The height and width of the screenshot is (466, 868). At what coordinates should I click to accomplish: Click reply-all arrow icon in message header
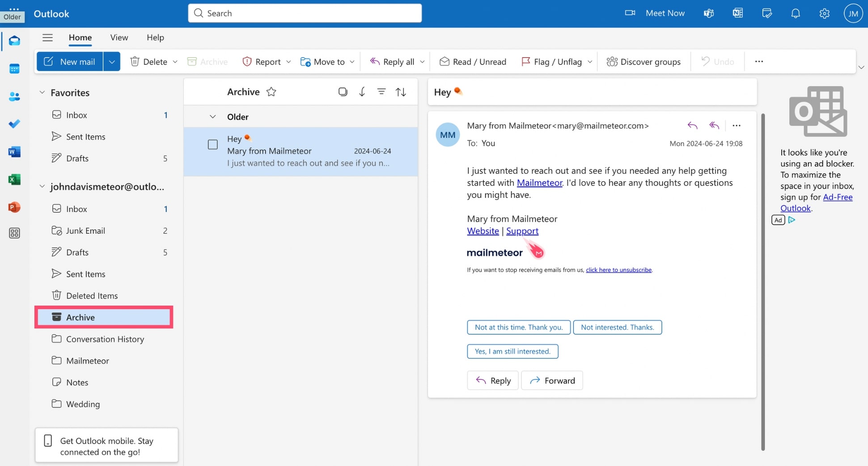(714, 126)
